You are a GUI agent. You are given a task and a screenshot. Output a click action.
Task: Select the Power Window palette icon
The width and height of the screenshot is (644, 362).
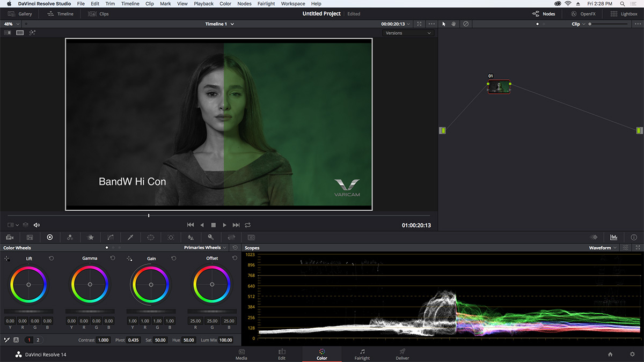click(x=150, y=237)
